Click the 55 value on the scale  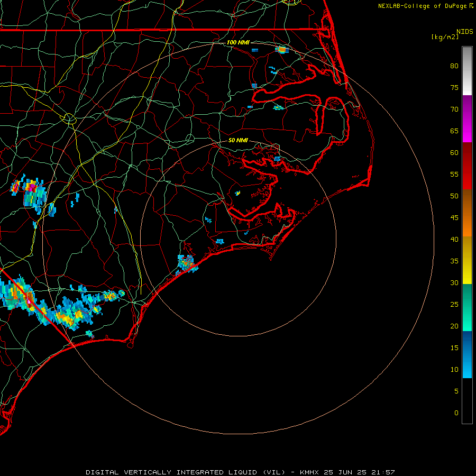[454, 175]
